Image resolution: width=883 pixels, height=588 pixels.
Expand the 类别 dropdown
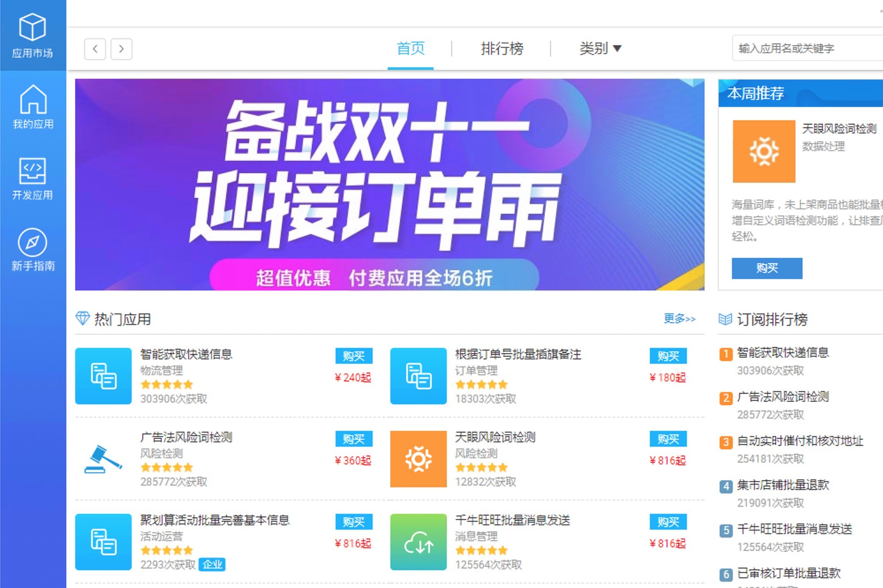click(x=600, y=48)
